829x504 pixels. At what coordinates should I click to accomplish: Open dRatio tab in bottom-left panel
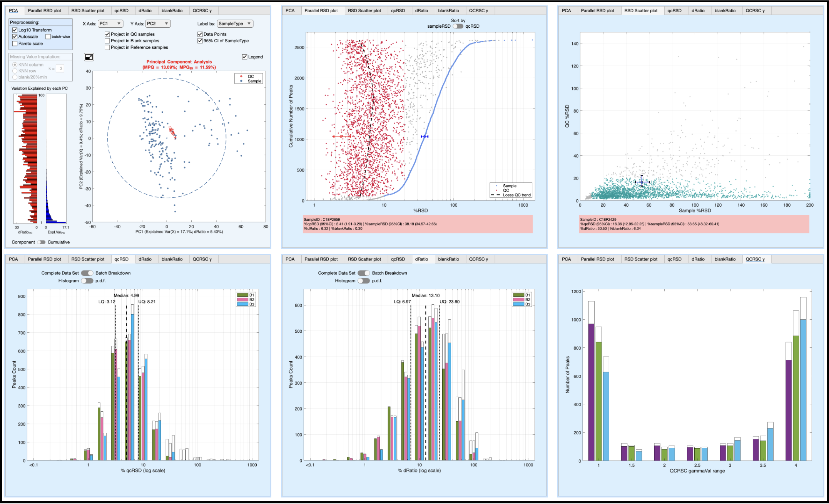tap(145, 259)
